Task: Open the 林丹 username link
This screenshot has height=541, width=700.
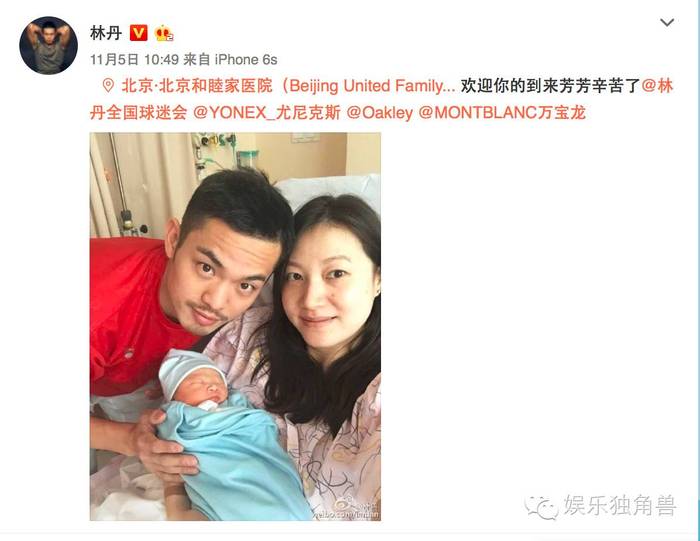Action: pyautogui.click(x=106, y=33)
